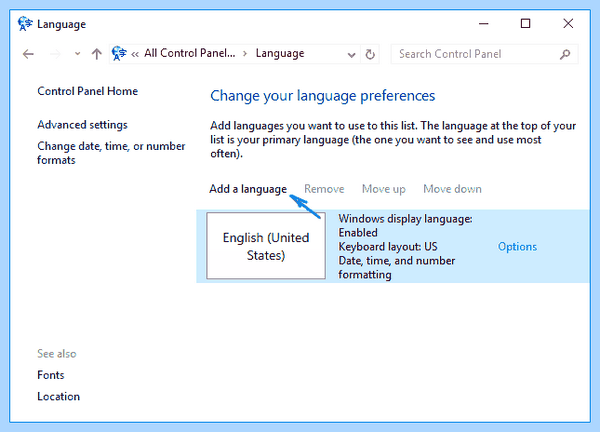Image resolution: width=600 pixels, height=432 pixels.
Task: Click the forward navigation arrow
Action: [x=55, y=54]
